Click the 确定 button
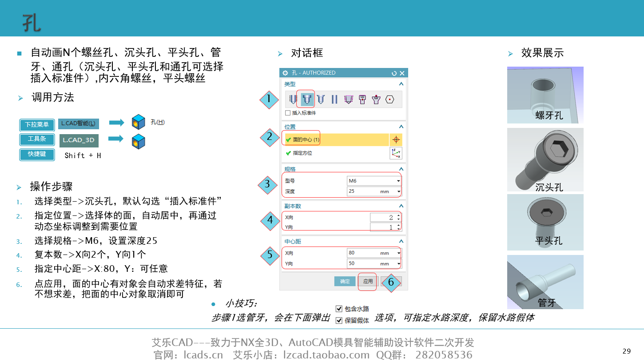Viewport: 644px width, 362px height. (x=345, y=281)
